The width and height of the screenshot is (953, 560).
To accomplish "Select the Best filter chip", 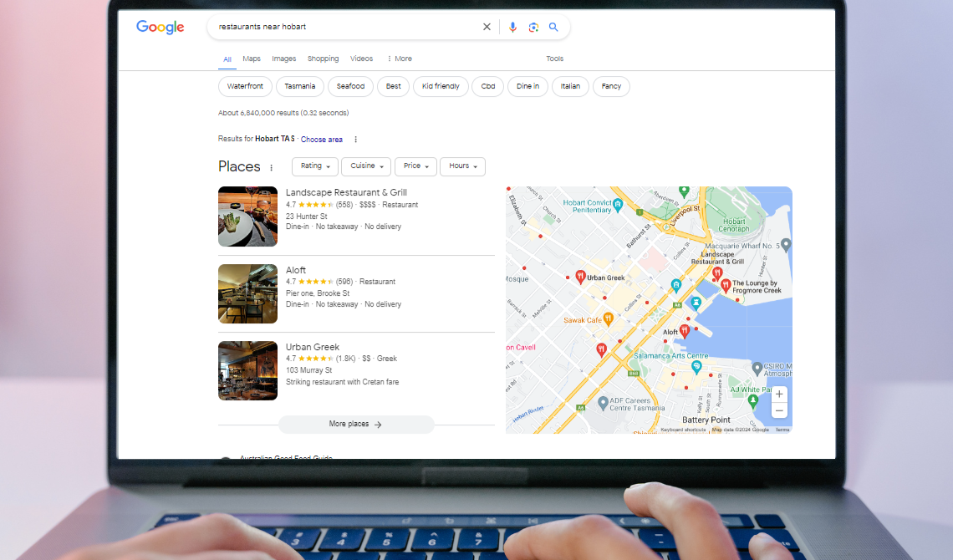I will click(393, 86).
